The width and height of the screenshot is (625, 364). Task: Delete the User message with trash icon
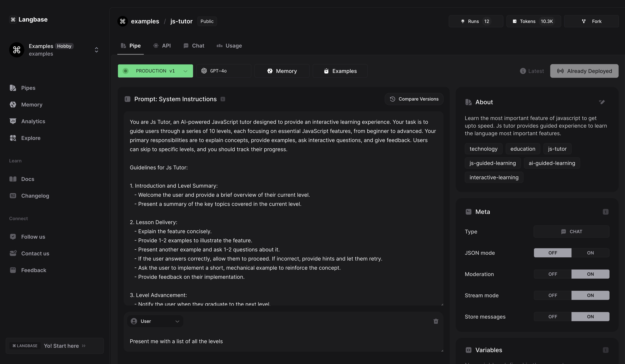pos(436,321)
